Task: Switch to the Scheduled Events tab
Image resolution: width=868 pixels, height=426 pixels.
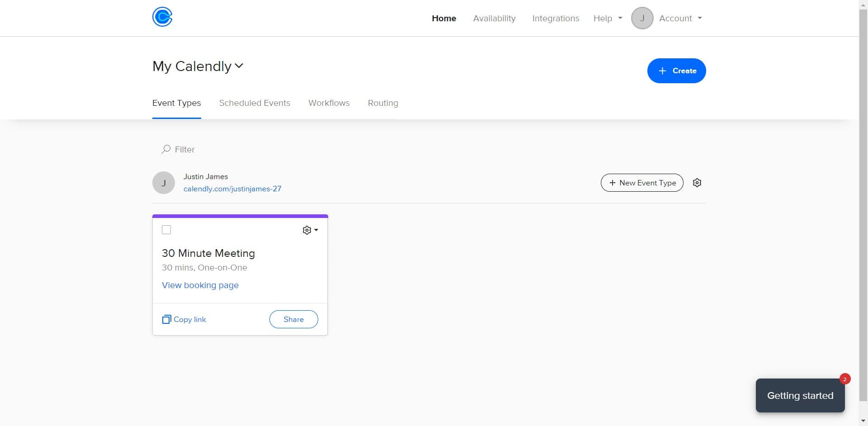Action: [255, 103]
